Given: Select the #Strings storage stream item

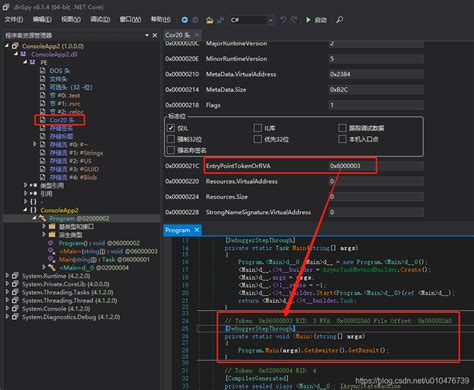Looking at the screenshot, I should tap(76, 153).
